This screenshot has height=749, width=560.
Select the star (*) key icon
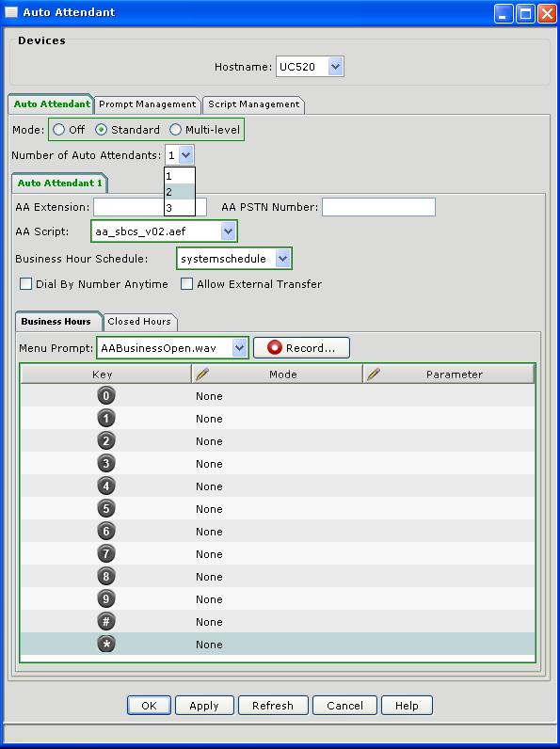106,645
